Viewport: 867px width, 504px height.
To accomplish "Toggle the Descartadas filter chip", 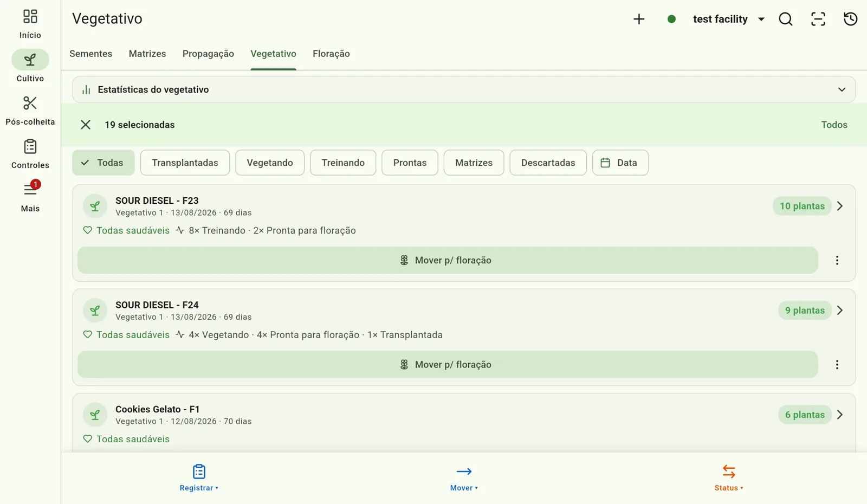I will [548, 163].
